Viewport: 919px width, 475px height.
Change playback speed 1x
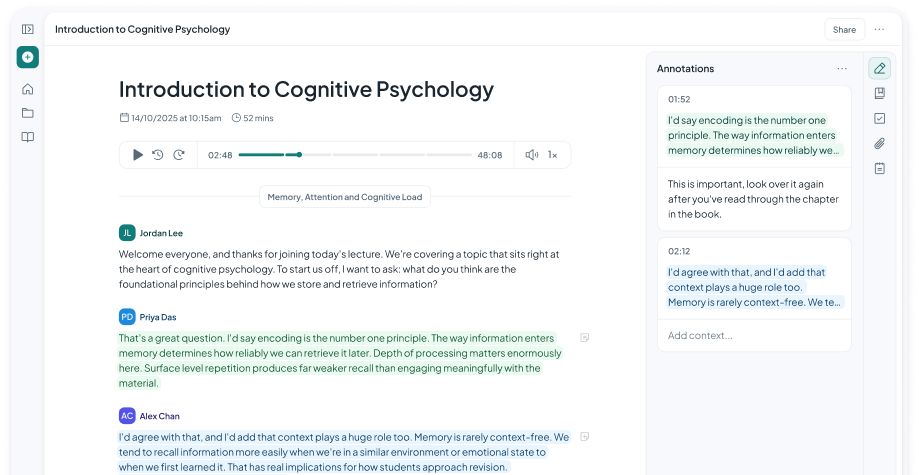(x=553, y=155)
